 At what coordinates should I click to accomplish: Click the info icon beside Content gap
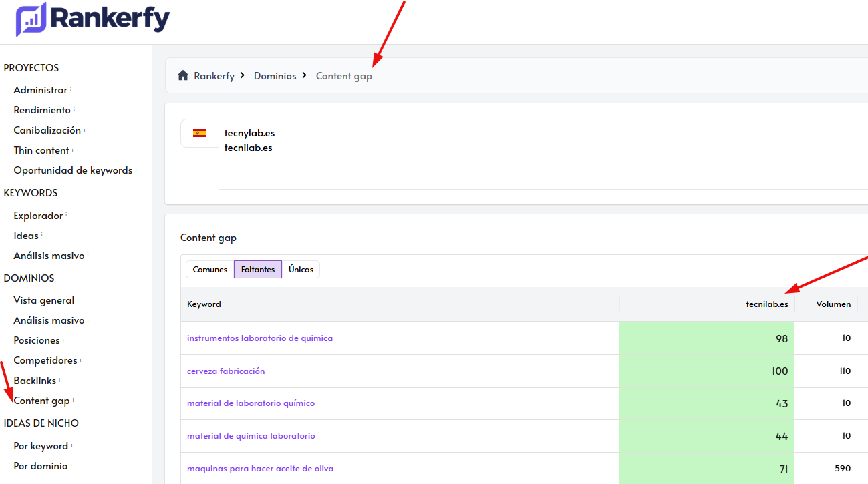click(x=74, y=399)
